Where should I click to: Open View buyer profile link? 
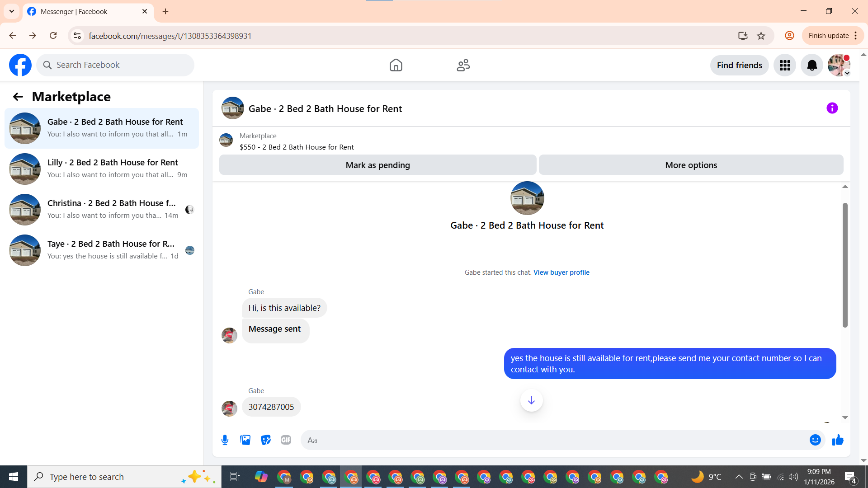[x=561, y=272]
